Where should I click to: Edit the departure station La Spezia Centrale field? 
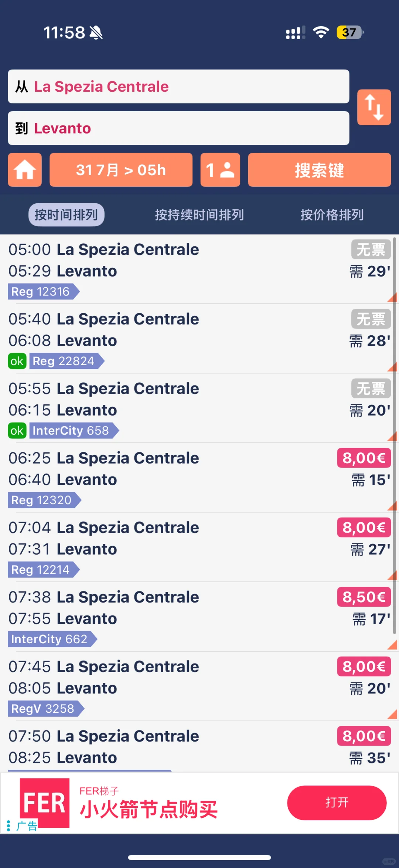click(178, 87)
